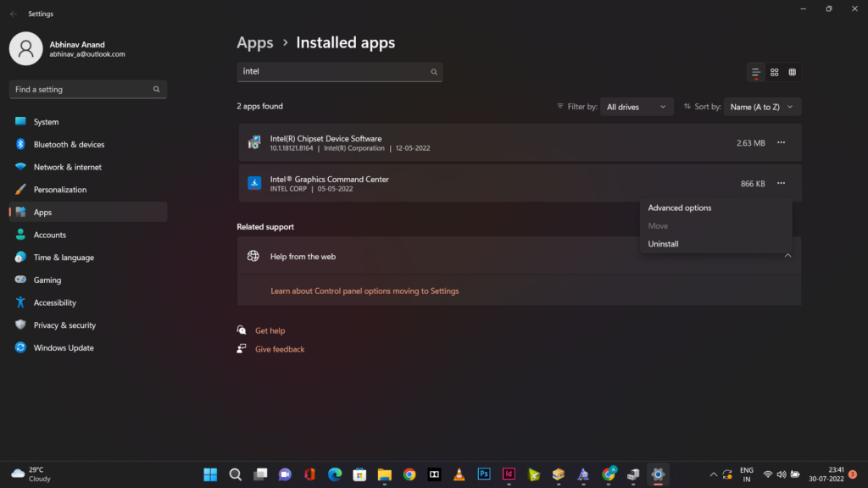This screenshot has width=868, height=488.
Task: Click the Find a setting search icon
Action: pyautogui.click(x=156, y=89)
